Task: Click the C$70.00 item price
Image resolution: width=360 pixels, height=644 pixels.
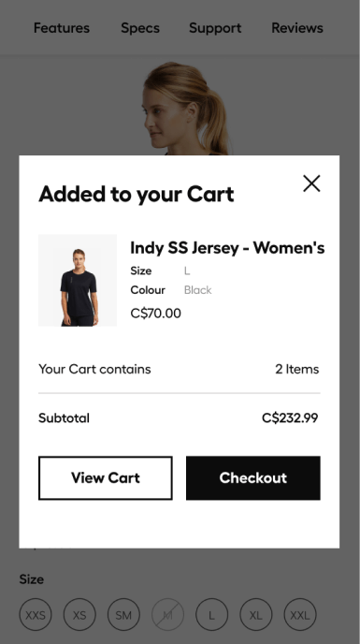Action: pyautogui.click(x=155, y=314)
